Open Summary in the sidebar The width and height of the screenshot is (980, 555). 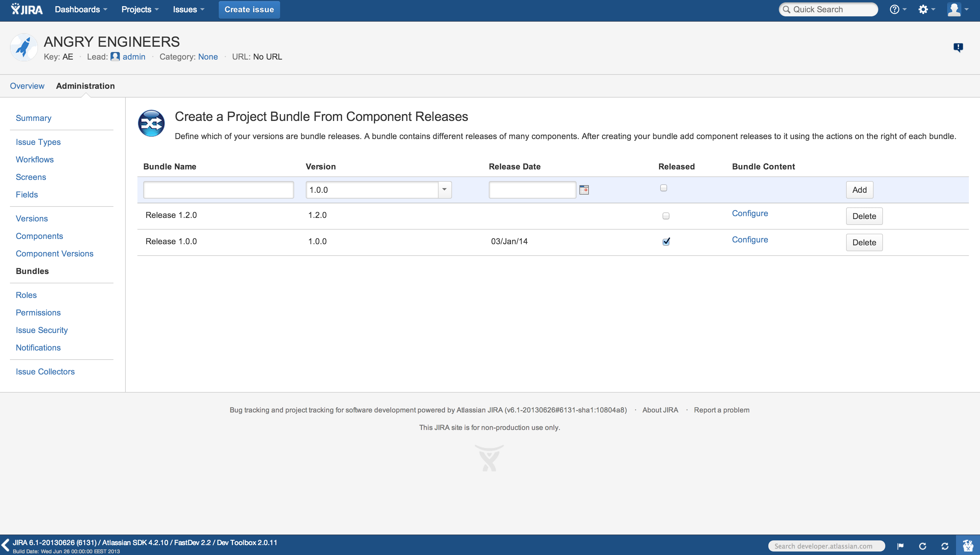(34, 118)
